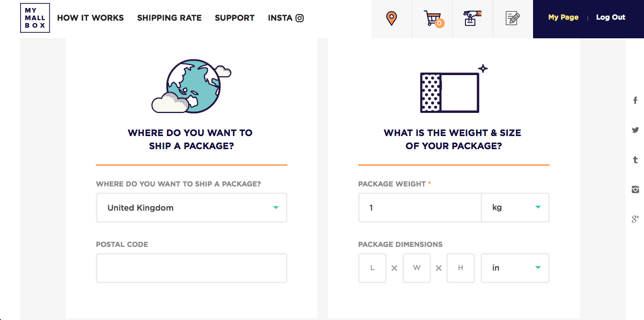Open the location pin icon
Viewport: 644px width, 320px height.
click(x=391, y=19)
